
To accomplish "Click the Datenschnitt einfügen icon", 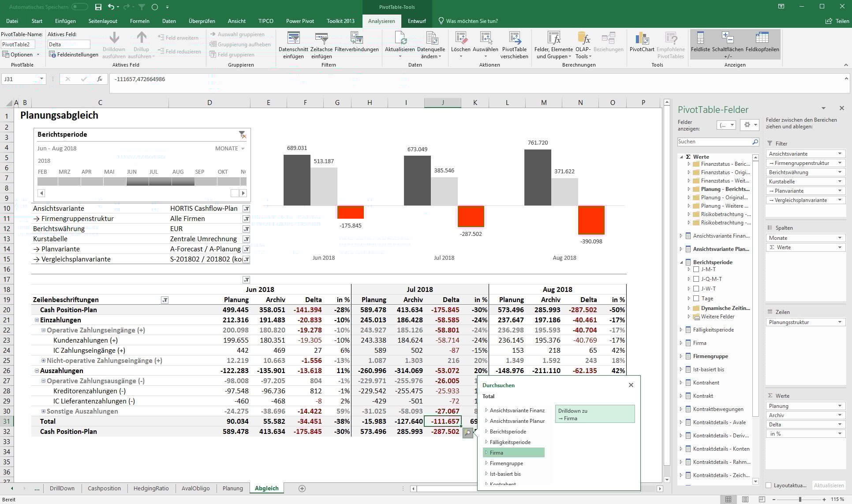I will (x=293, y=38).
